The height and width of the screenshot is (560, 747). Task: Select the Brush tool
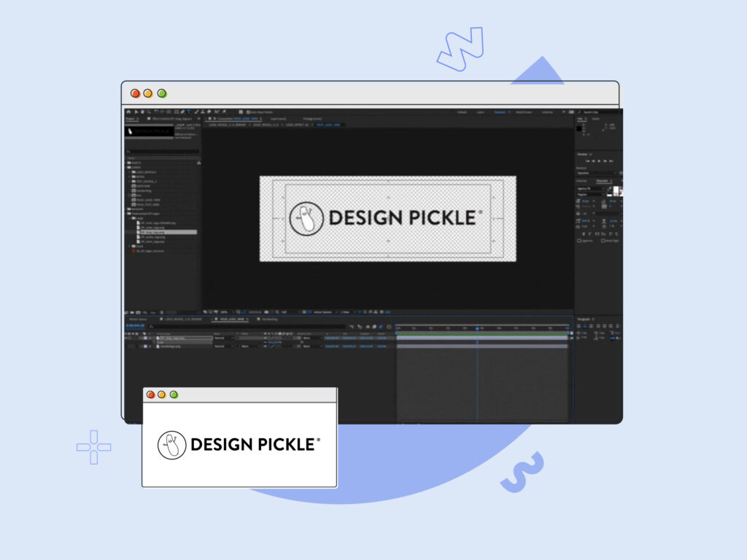tap(196, 112)
